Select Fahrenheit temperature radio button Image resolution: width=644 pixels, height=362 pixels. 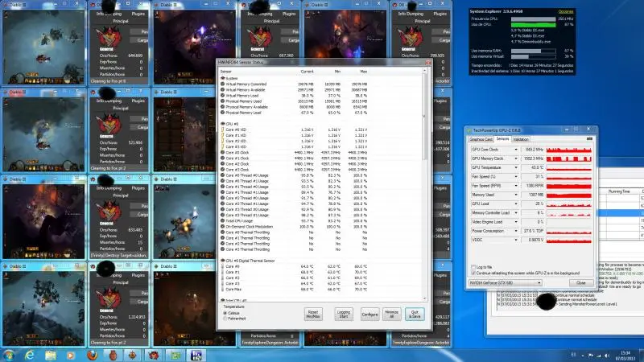tap(225, 319)
